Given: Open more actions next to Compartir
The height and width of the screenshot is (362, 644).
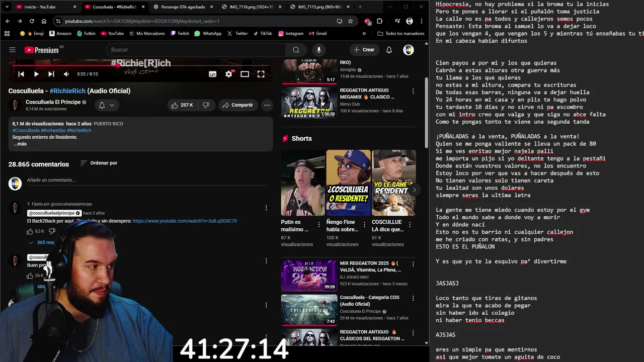Looking at the screenshot, I should pyautogui.click(x=267, y=105).
